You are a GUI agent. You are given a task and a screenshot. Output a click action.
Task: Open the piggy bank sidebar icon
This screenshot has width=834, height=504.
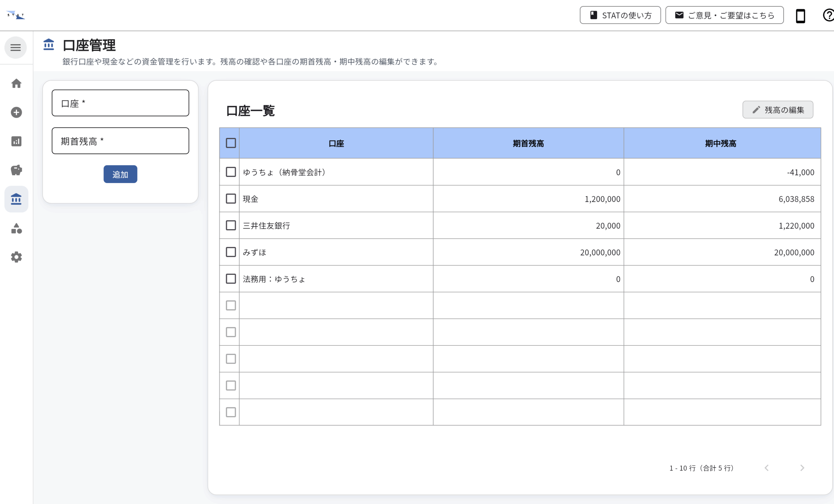coord(16,170)
